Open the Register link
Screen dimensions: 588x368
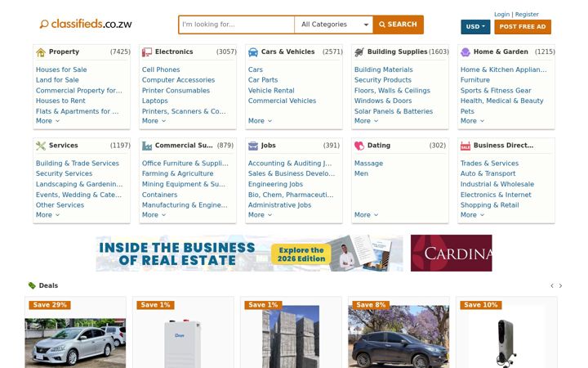coord(527,14)
